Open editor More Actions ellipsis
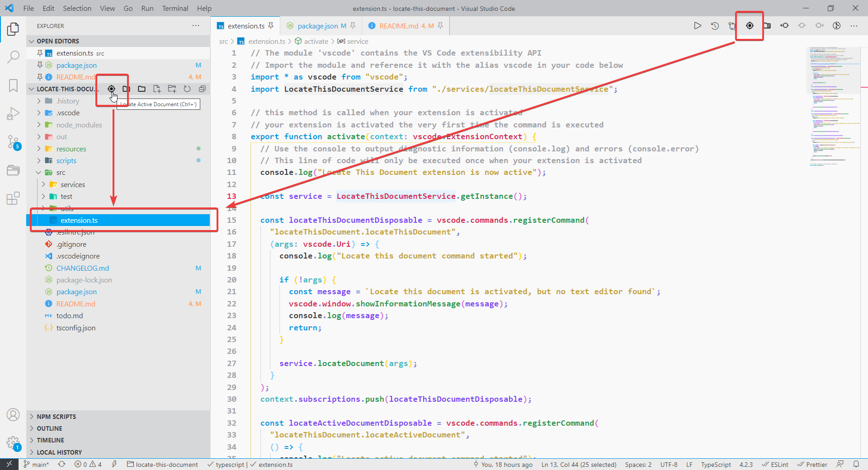The height and width of the screenshot is (470, 868). click(x=854, y=26)
